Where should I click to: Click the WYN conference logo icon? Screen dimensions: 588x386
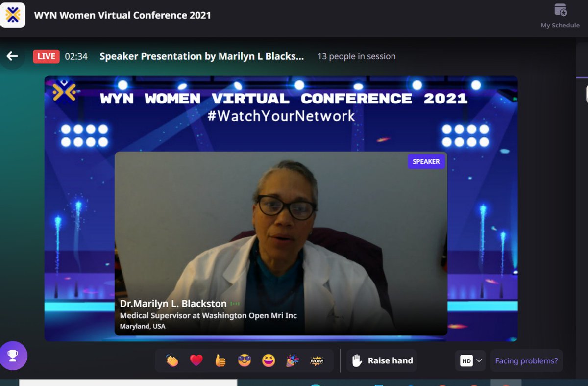[13, 15]
